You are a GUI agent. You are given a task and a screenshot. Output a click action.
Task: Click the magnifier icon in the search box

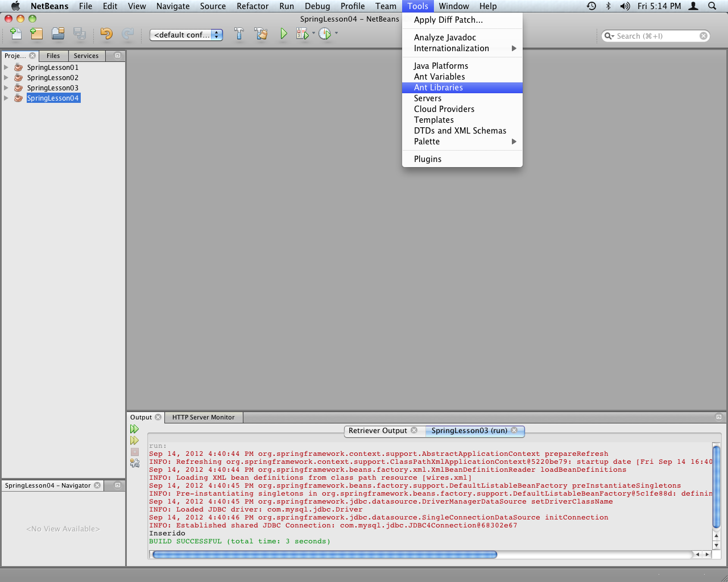pos(609,36)
